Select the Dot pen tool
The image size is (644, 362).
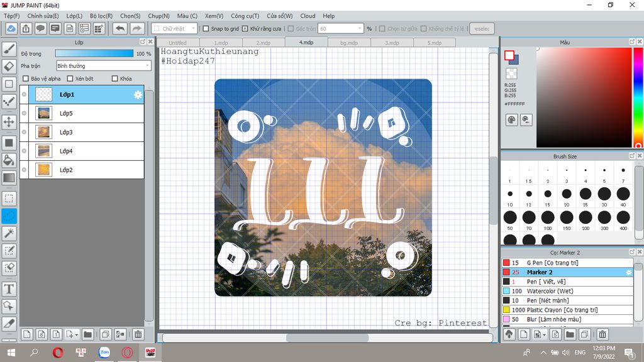point(9,101)
